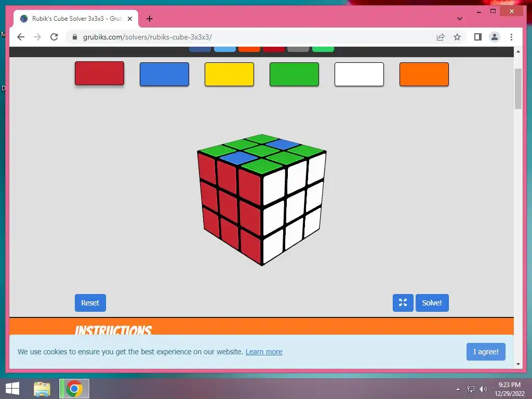Image resolution: width=532 pixels, height=399 pixels.
Task: Select the Rubik's Cube Solver tab
Action: [76, 19]
